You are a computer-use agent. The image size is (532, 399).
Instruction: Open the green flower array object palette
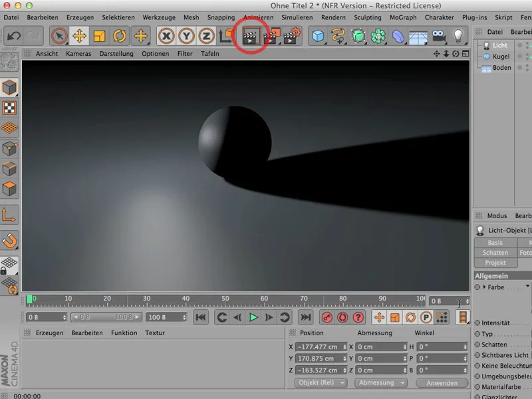point(378,36)
